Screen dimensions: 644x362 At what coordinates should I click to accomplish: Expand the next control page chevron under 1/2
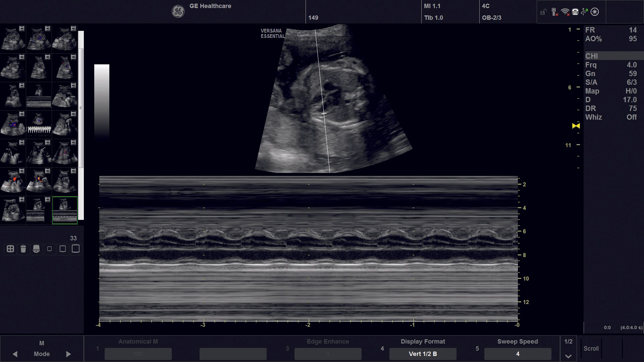pyautogui.click(x=568, y=356)
